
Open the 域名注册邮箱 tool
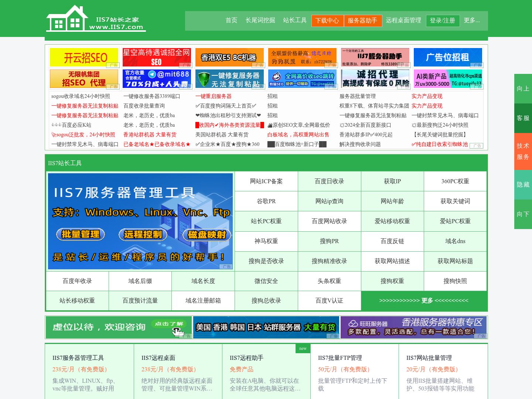pyautogui.click(x=203, y=301)
